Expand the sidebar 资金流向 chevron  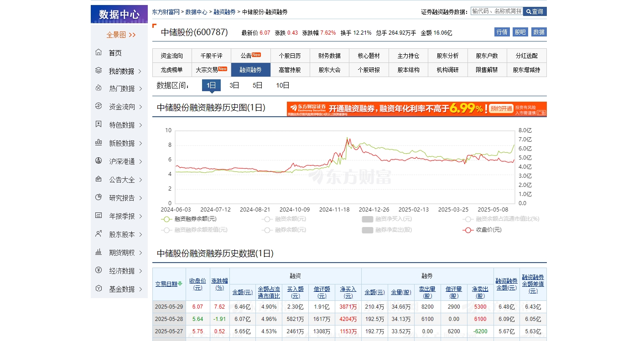pos(140,107)
